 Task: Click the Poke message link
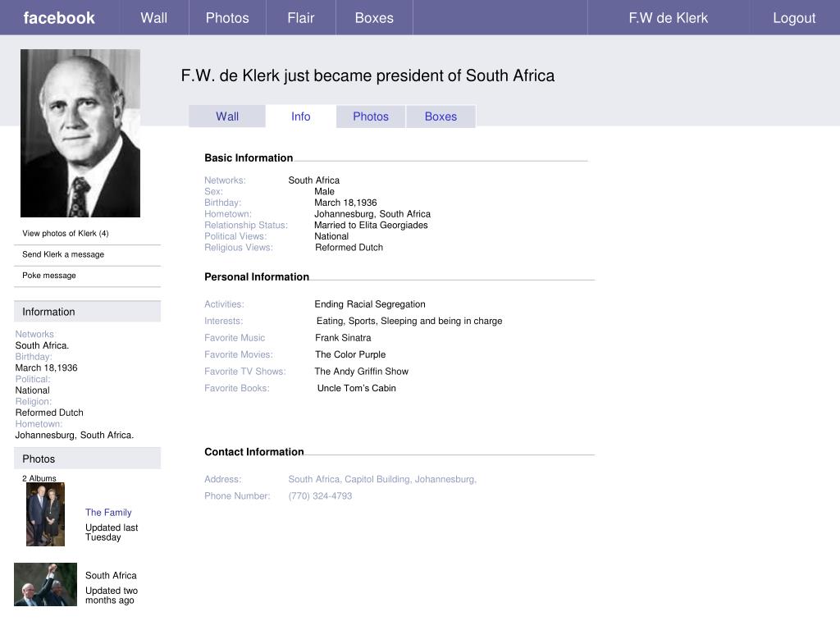[x=49, y=275]
